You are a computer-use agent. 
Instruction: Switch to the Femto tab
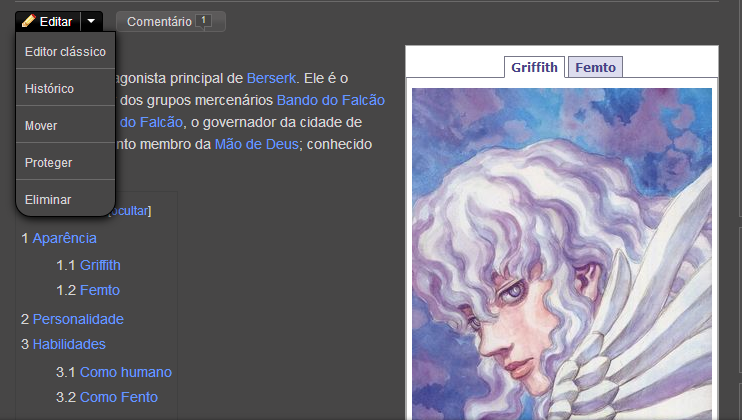click(595, 67)
